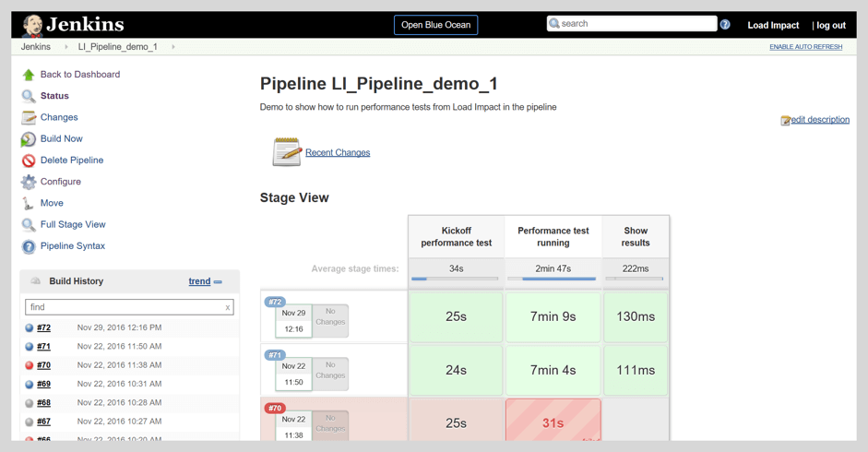Click the #72 badge in Stage View
This screenshot has height=452, width=868.
(x=275, y=302)
